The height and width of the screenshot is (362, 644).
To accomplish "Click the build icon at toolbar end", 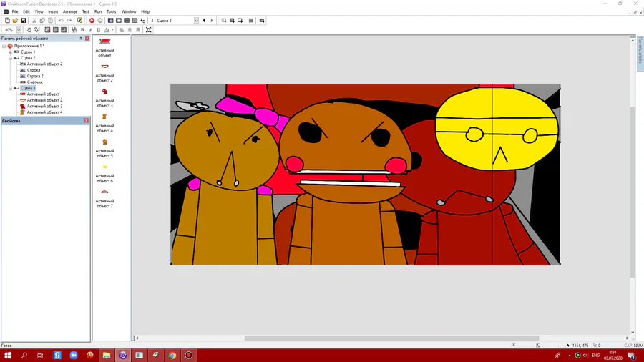I will click(262, 21).
